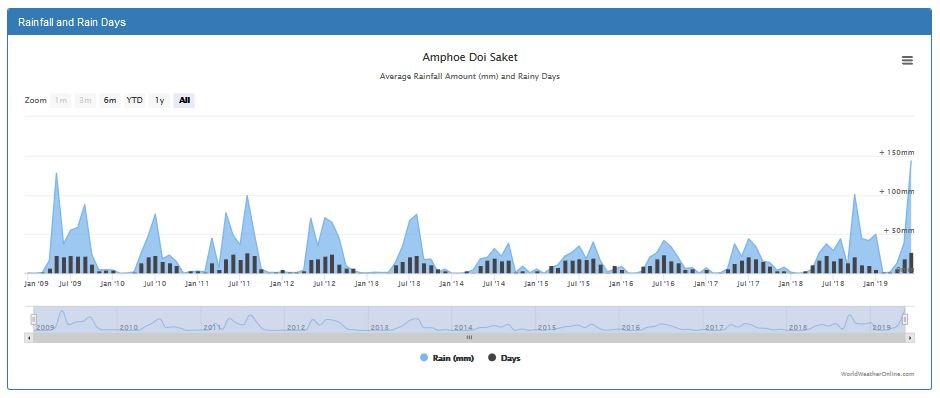The width and height of the screenshot is (940, 398).
Task: Choose the All zoom option
Action: (x=184, y=100)
